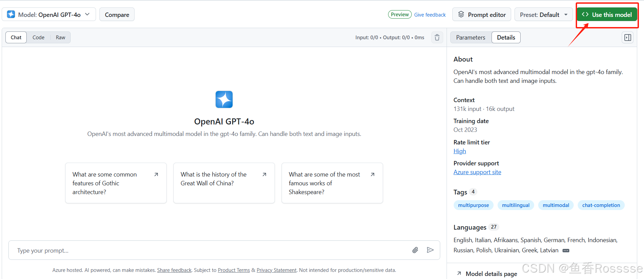Click the Tags count badge 4

coord(473,192)
